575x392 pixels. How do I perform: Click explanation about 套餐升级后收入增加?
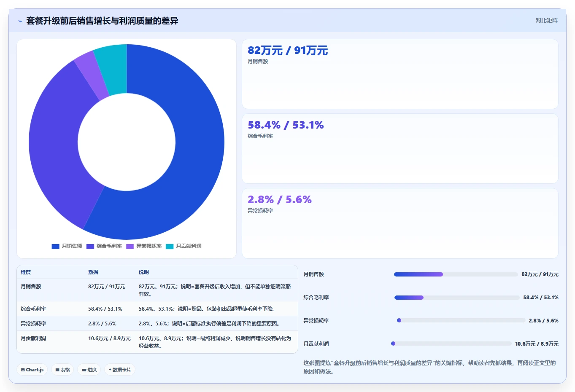215,290
